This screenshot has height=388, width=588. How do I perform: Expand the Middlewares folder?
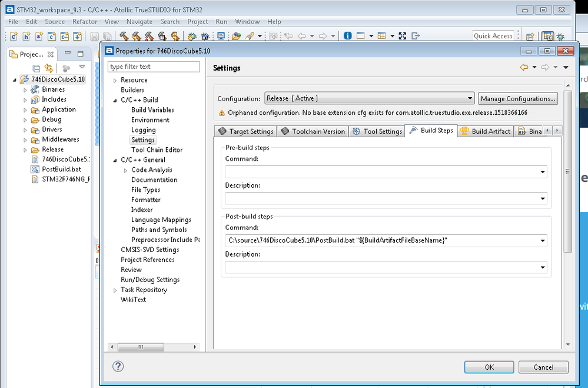25,140
